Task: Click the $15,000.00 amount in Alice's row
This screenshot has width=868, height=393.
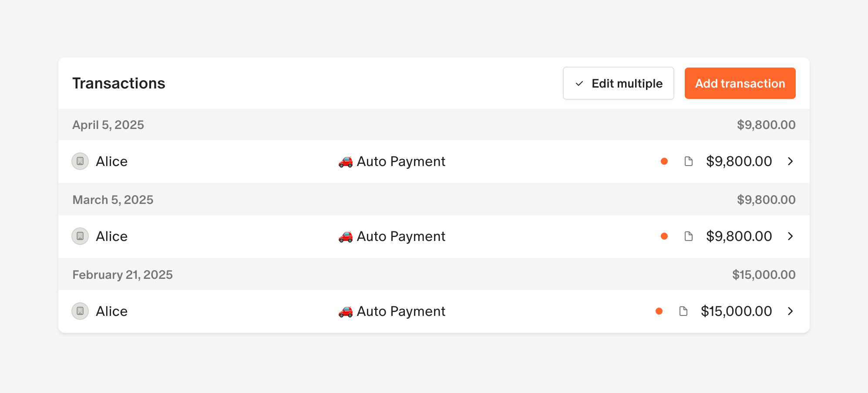Action: (x=736, y=311)
